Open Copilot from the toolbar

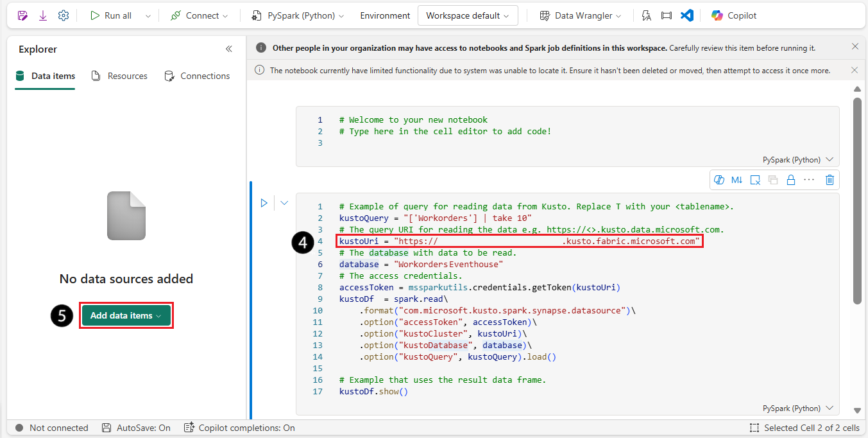pyautogui.click(x=734, y=15)
